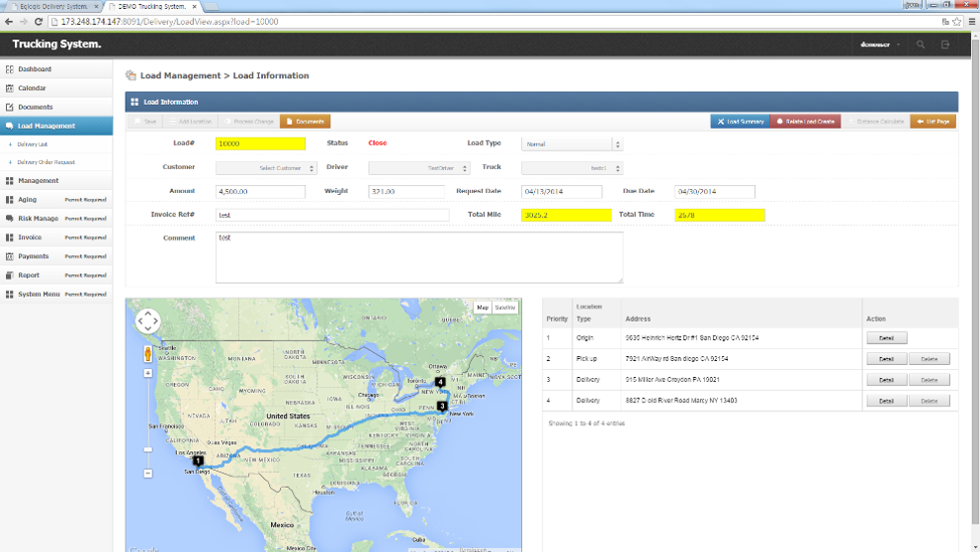The width and height of the screenshot is (980, 552).
Task: Click the List Page button
Action: 934,122
